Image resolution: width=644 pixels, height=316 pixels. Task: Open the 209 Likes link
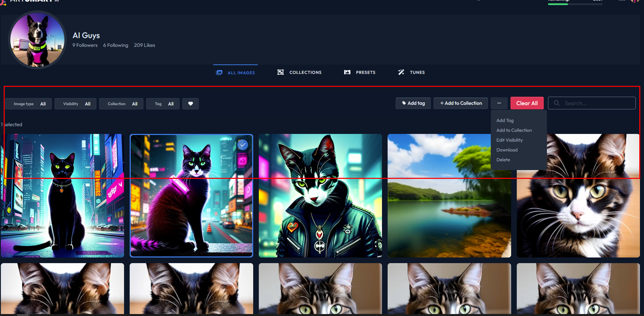coord(145,45)
